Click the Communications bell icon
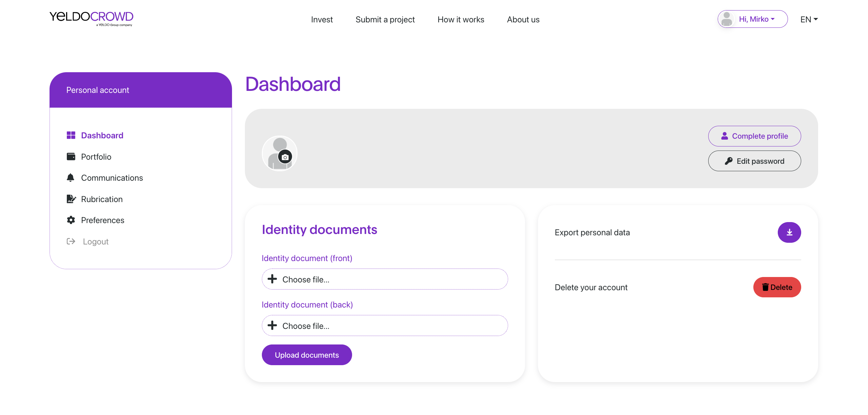The image size is (868, 415). [71, 178]
